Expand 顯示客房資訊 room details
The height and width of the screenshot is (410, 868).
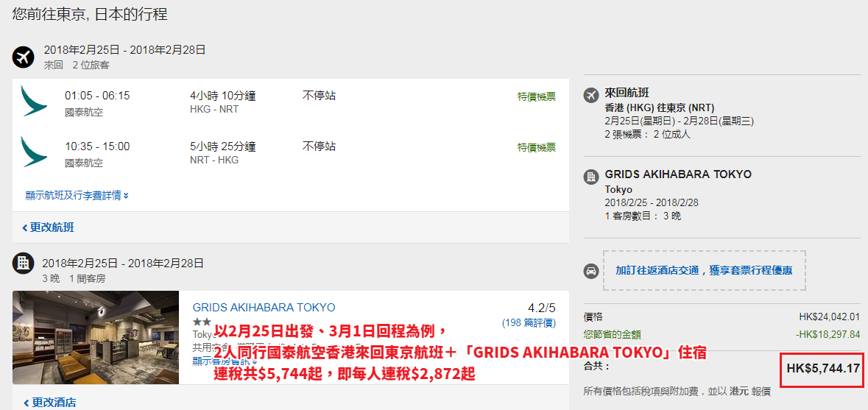225,361
